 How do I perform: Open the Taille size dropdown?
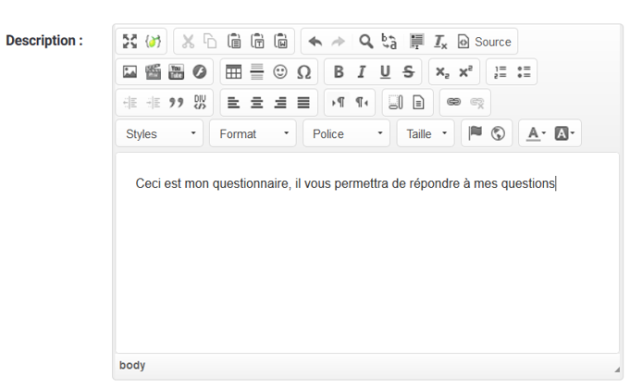coord(426,133)
